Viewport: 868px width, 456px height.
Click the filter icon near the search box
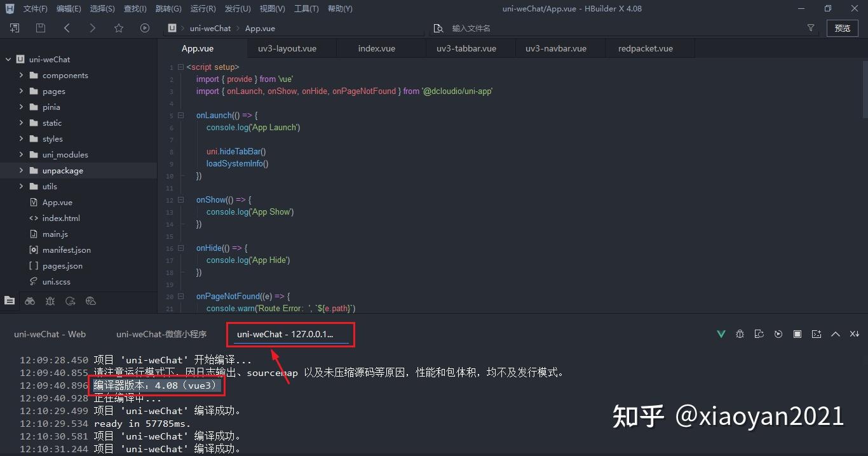811,28
